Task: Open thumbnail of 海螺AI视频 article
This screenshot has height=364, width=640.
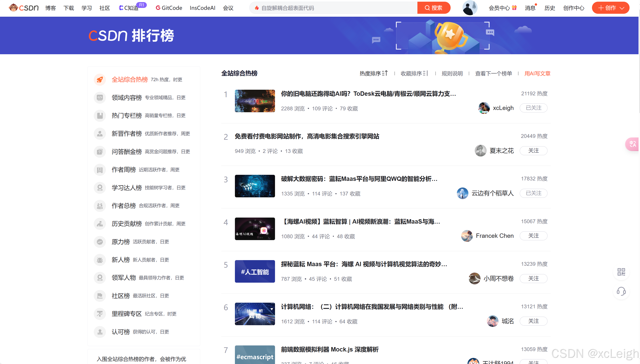Action: click(x=255, y=229)
